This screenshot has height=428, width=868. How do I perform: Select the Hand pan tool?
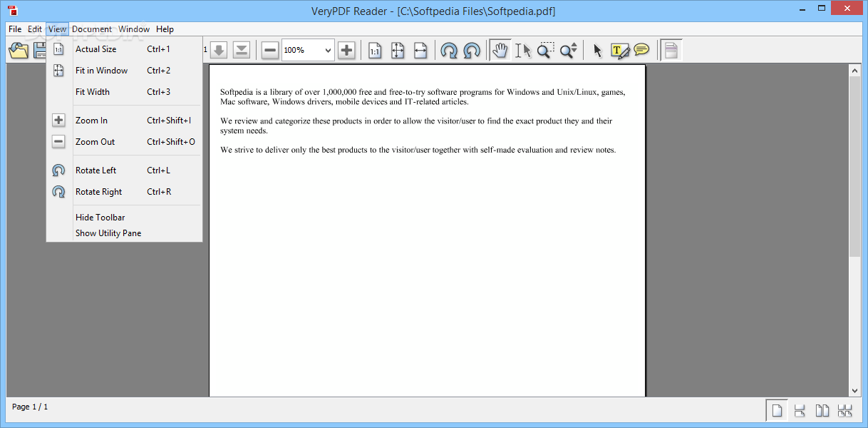point(500,50)
